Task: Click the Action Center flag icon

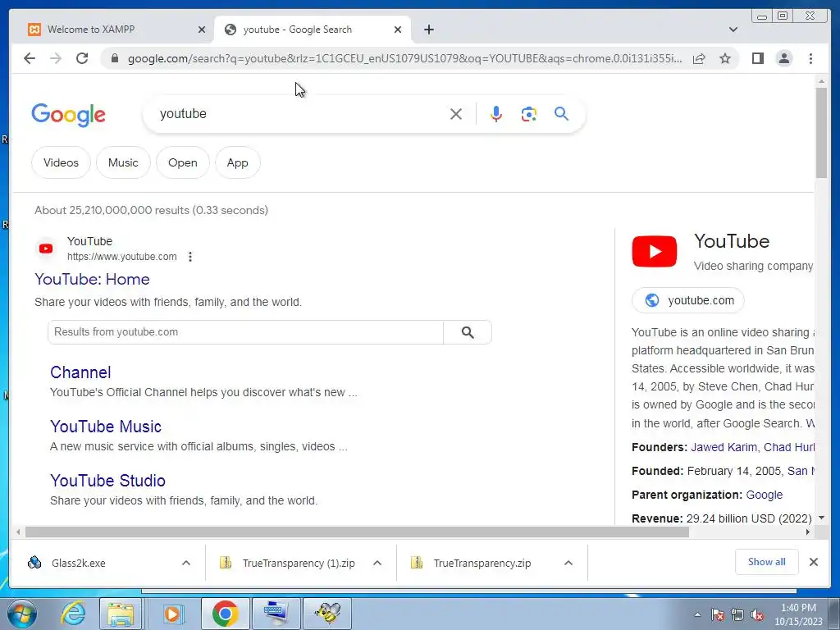Action: 717,615
